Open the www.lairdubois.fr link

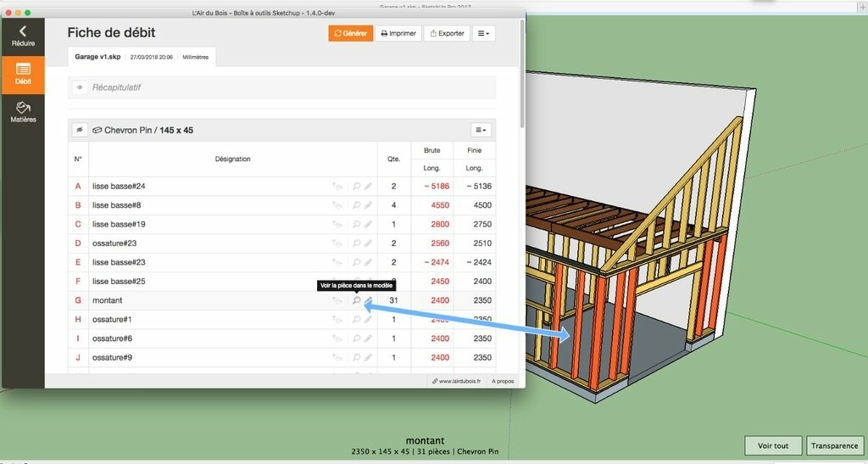click(456, 381)
